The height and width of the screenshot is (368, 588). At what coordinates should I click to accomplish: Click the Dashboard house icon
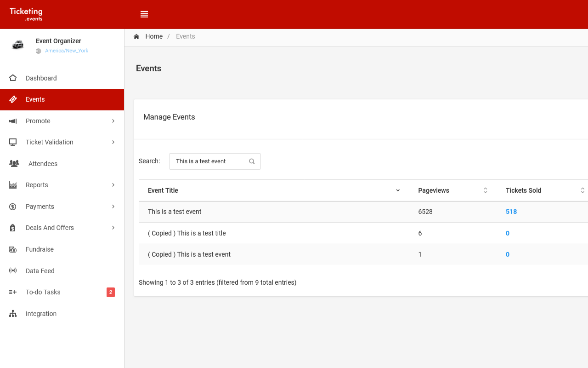(x=13, y=78)
